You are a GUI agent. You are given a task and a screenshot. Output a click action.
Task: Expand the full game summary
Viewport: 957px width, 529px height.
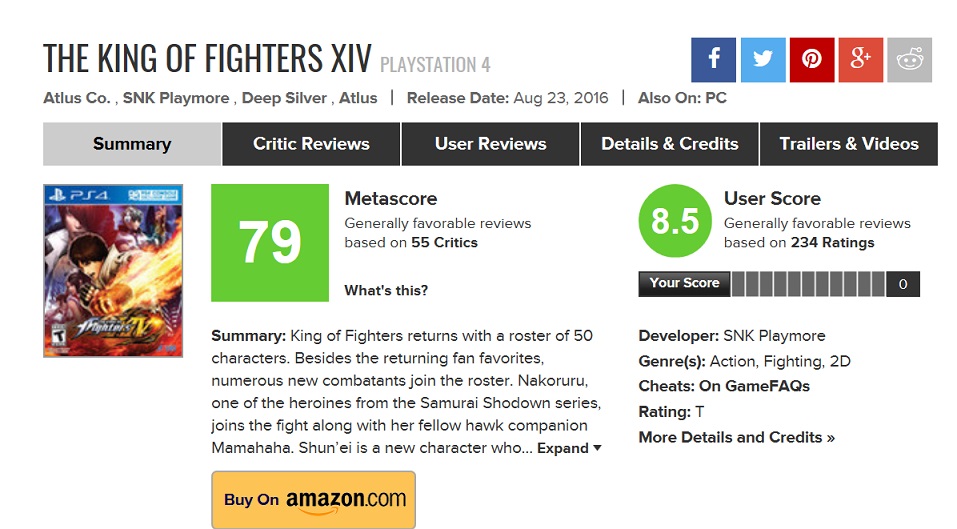pos(569,449)
